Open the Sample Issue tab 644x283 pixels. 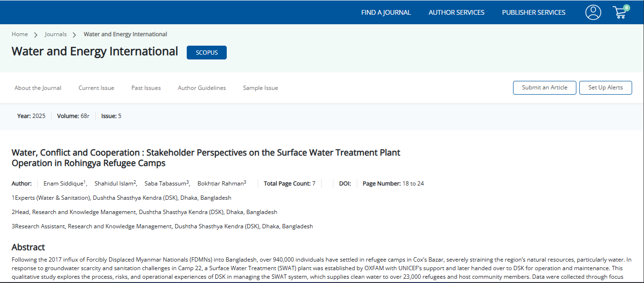(260, 88)
